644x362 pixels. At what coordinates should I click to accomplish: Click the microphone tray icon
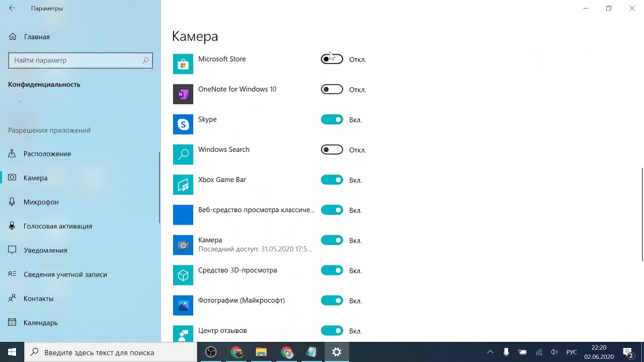tap(507, 352)
